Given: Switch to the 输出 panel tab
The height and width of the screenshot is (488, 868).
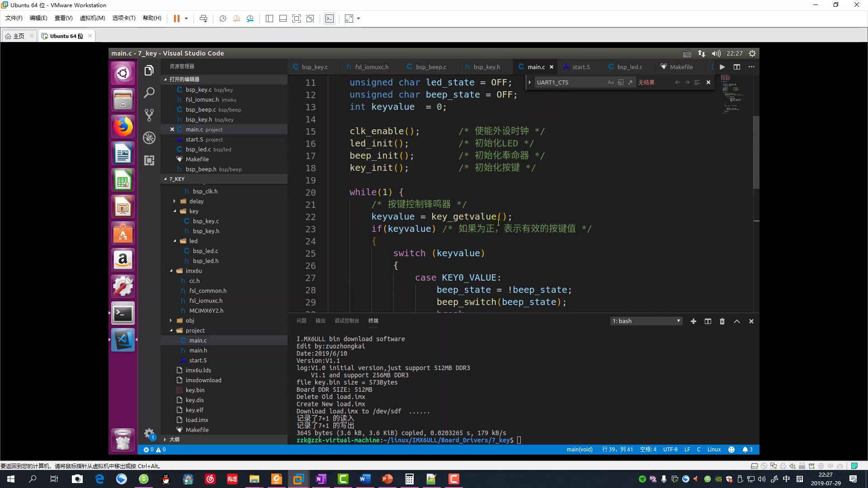Looking at the screenshot, I should tap(320, 321).
